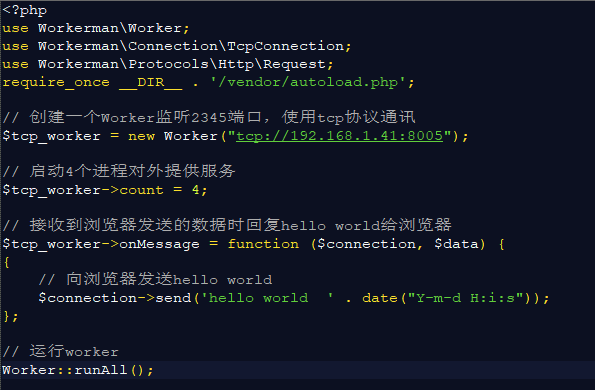Image resolution: width=595 pixels, height=390 pixels.
Task: Click the 'count' property name
Action: [142, 190]
